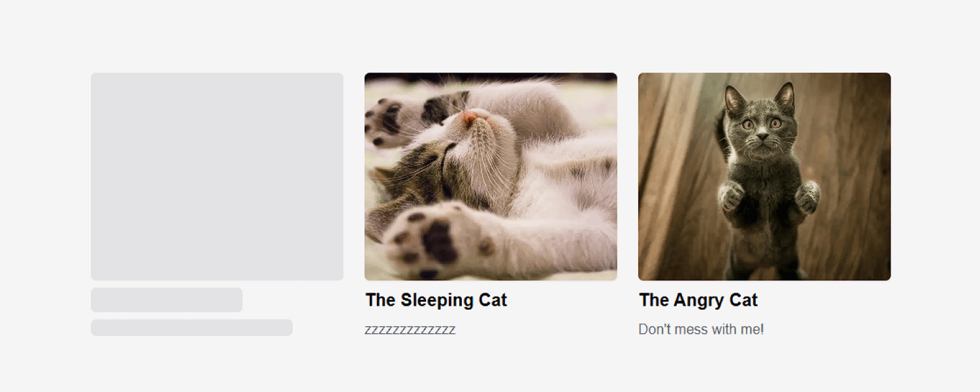Click the angry cat's raised left paw
This screenshot has width=980, height=392.
731,196
